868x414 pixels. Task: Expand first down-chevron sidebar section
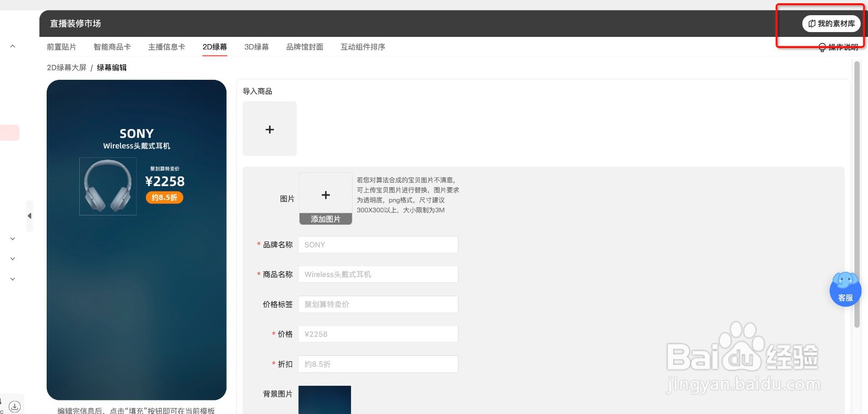[x=12, y=239]
